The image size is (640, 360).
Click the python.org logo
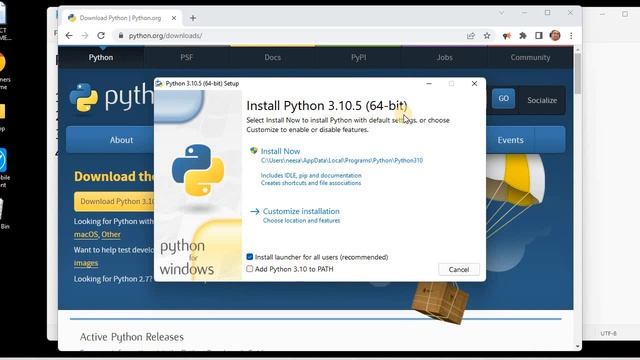[111, 97]
